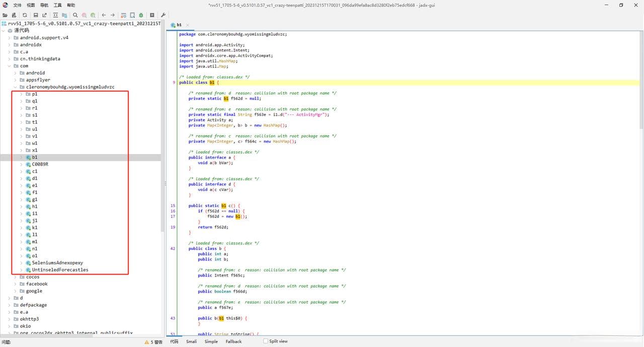Image resolution: width=644 pixels, height=347 pixels.
Task: Click the warning triangle status icon
Action: (x=147, y=341)
